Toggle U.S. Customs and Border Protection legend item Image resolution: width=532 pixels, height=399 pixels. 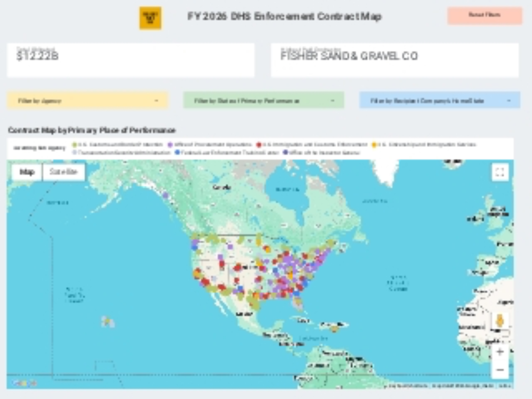(120, 144)
